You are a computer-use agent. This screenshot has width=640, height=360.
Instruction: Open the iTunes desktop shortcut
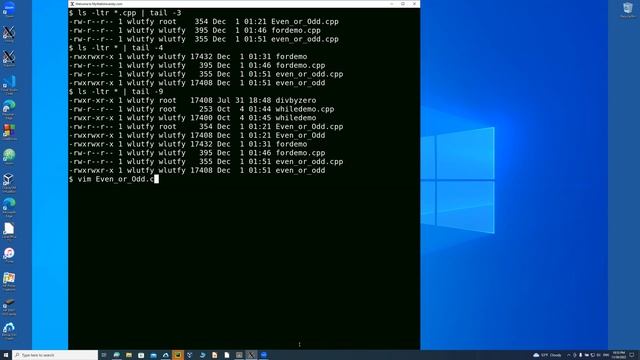9,255
